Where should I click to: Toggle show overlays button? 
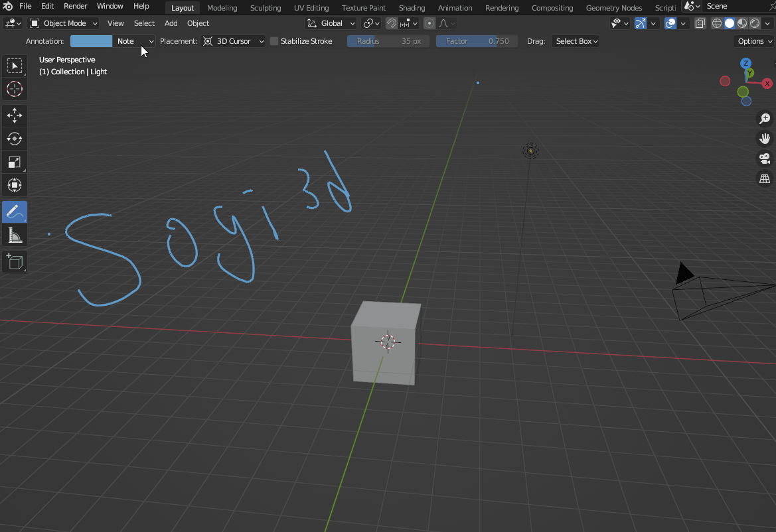pos(670,23)
